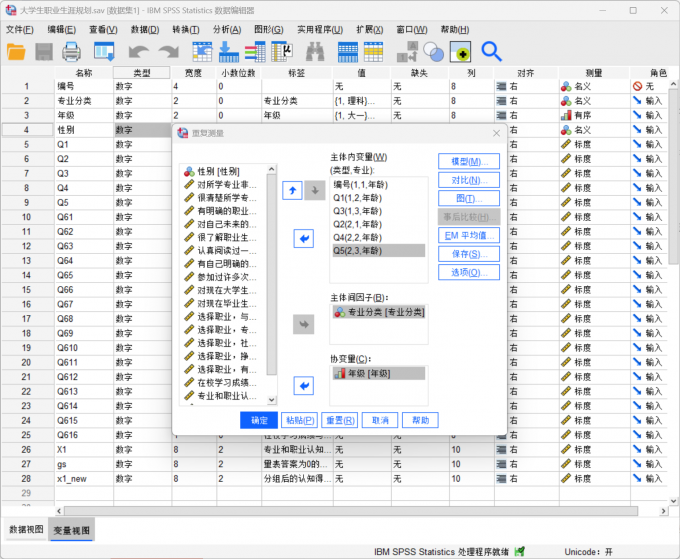Print using the printer toolbar icon
The image size is (680, 559).
(x=71, y=52)
